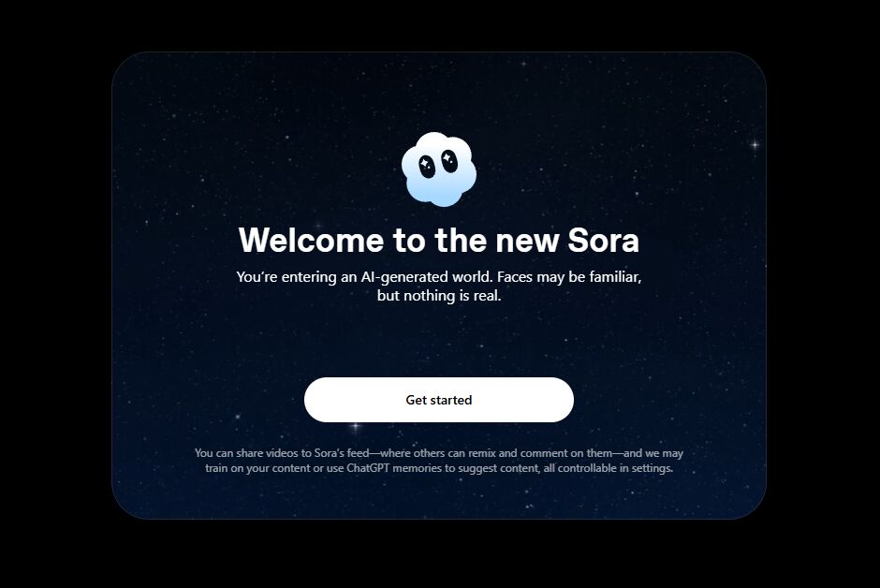Click the mascot's left sparkling eye

click(x=427, y=166)
